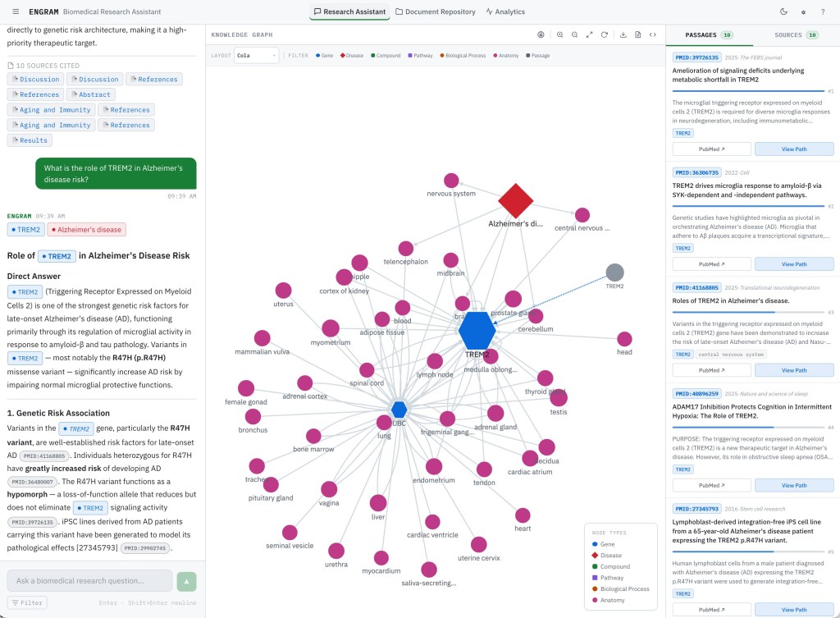Click the fit-to-screen expand arrows icon

click(589, 34)
